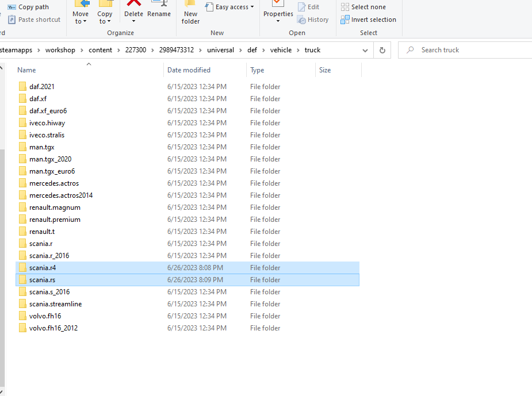Viewport: 532px width, 396px height.
Task: Select the scania.streamline folder icon
Action: coord(22,304)
